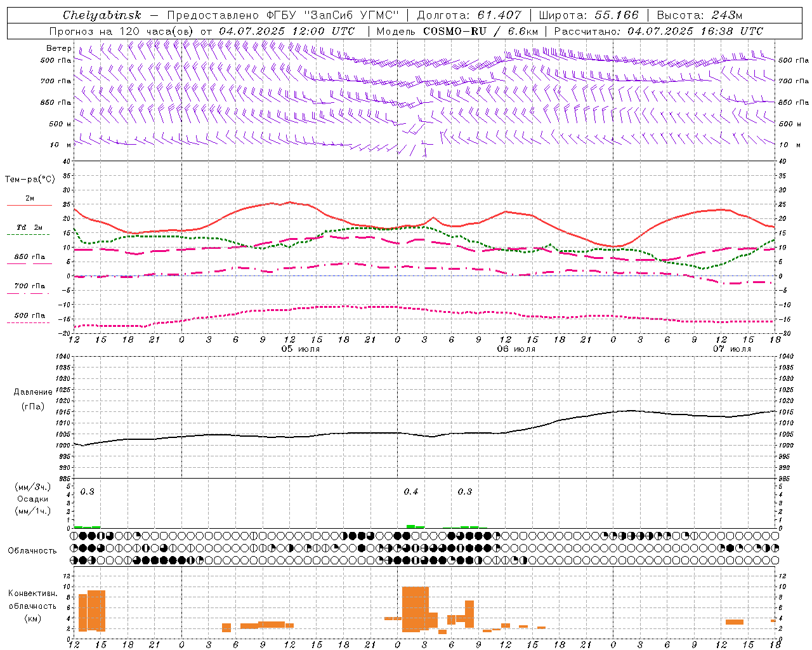812x650 pixels.
Task: Click the Chelyabinsk station title
Action: point(102,15)
